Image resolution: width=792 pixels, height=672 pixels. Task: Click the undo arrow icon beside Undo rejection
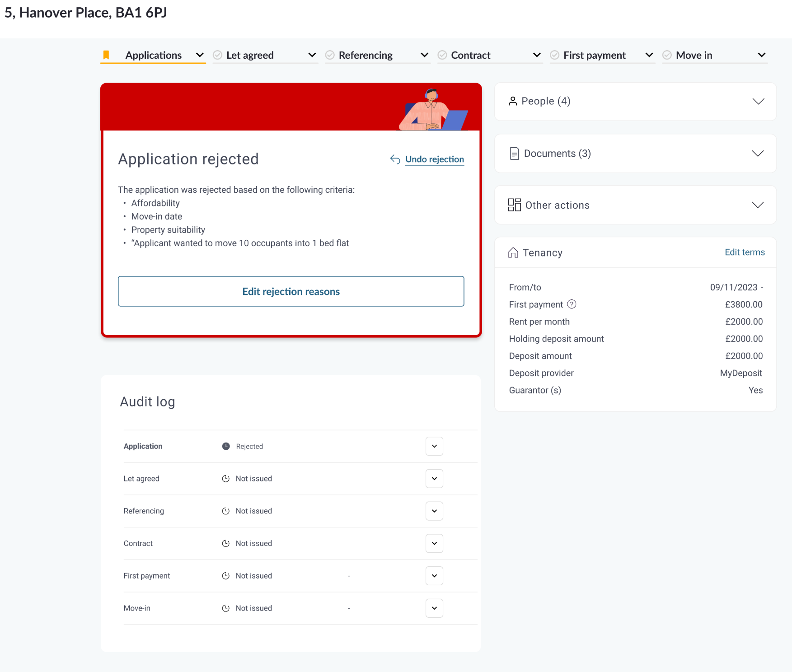pos(395,159)
